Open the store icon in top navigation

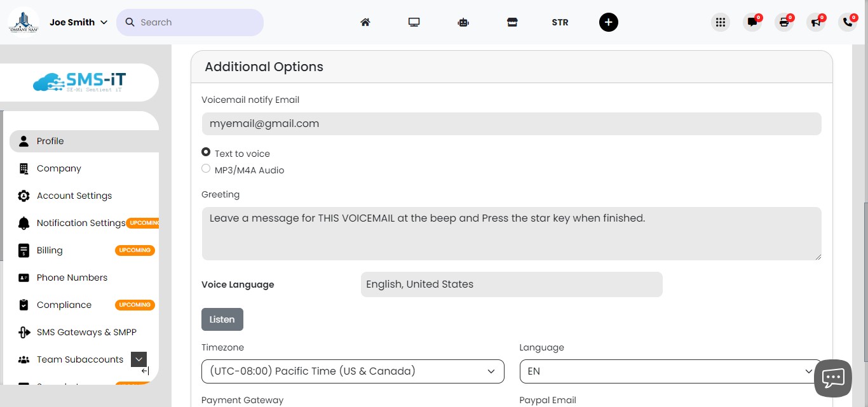(x=512, y=22)
